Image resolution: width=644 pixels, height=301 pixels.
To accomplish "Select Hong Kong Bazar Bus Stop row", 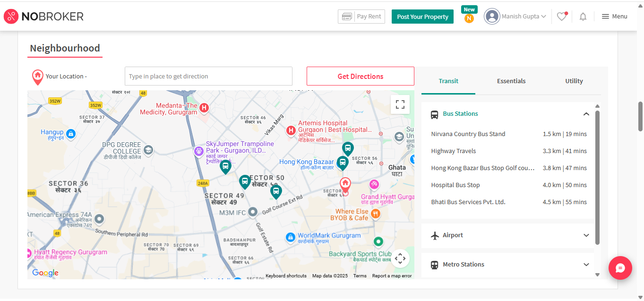I will coord(509,168).
